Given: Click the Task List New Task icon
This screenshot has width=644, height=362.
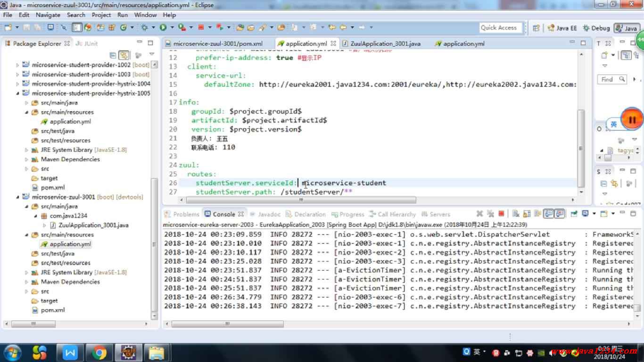Looking at the screenshot, I should (605, 55).
